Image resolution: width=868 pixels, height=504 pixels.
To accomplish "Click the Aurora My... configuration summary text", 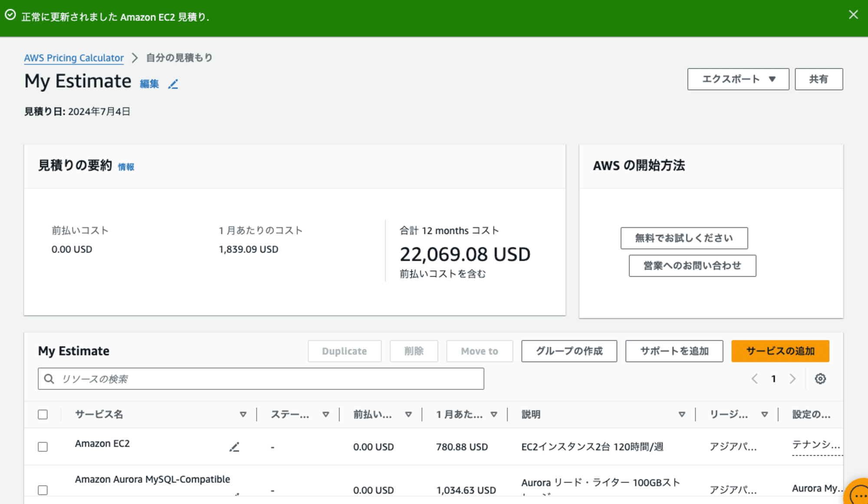I will (x=818, y=488).
